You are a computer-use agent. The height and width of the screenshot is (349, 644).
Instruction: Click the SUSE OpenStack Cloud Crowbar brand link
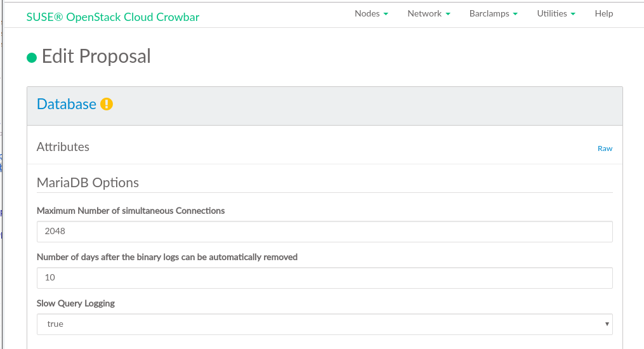(113, 17)
